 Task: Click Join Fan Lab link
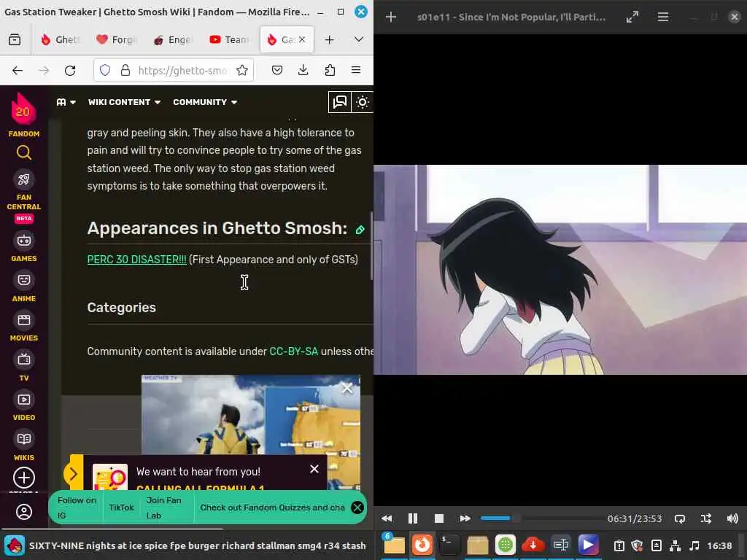pyautogui.click(x=163, y=507)
